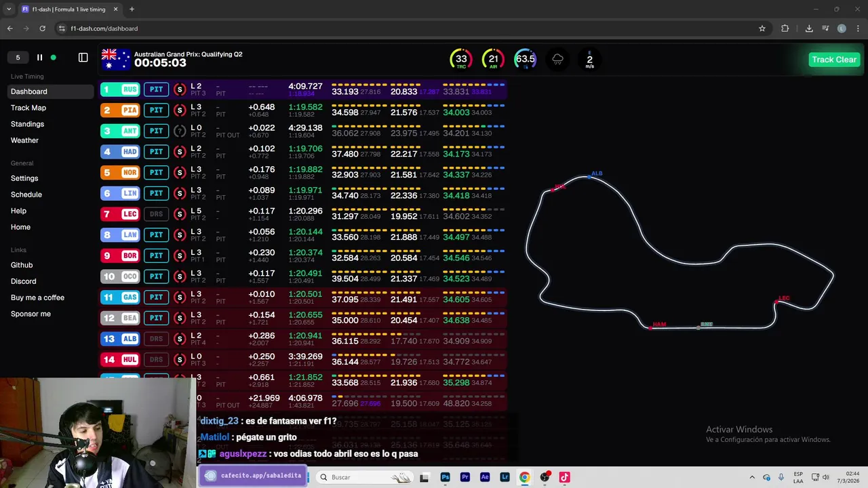Open media controls icon in Chrome

coord(825,28)
